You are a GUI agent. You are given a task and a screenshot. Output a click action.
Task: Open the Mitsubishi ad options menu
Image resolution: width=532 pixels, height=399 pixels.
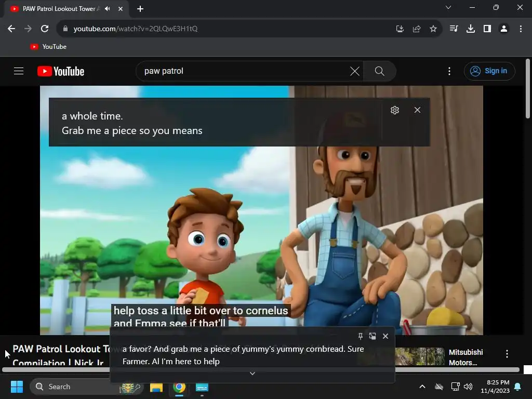(507, 354)
